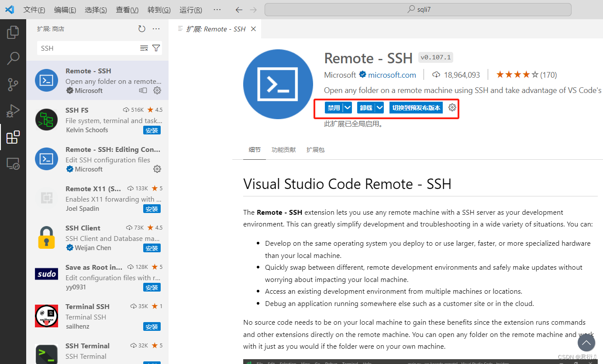Open extensions view more actions menu

156,29
